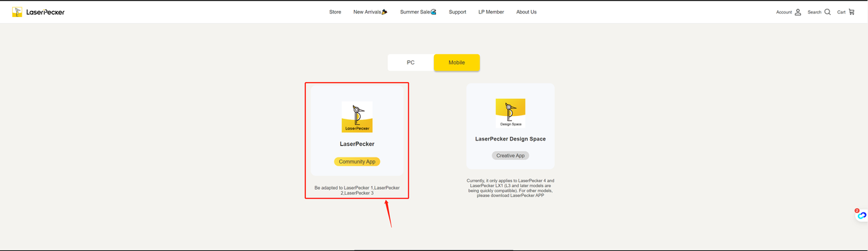Click the Cart link text

pos(842,12)
